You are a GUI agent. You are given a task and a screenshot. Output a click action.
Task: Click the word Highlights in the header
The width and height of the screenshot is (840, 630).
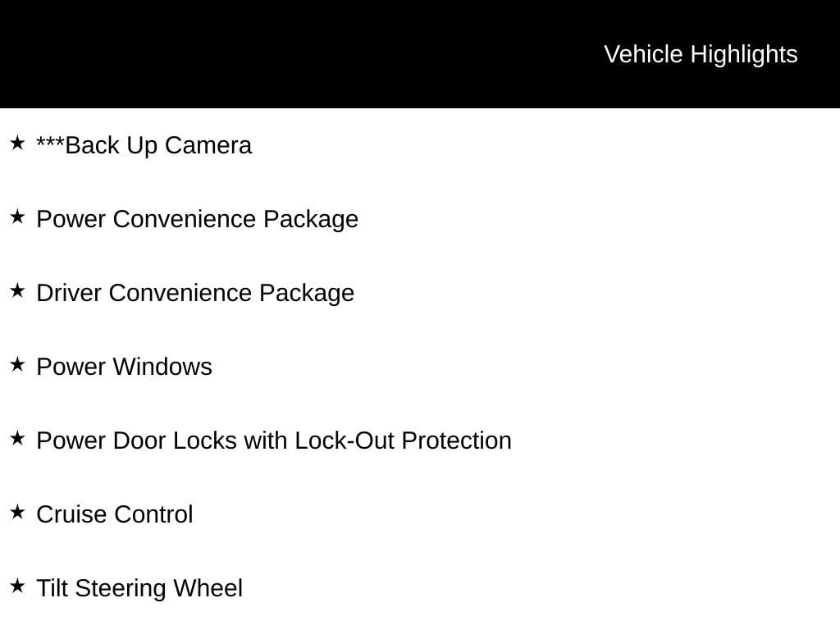(744, 55)
